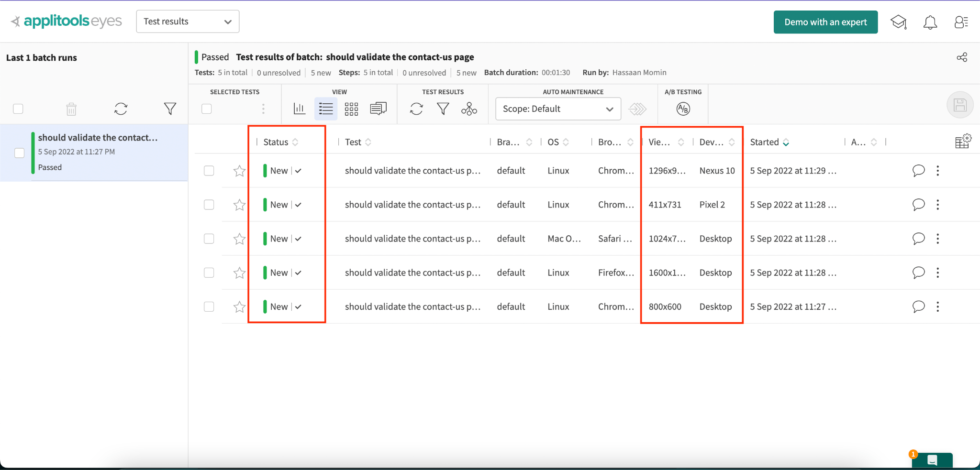
Task: Open more options for Nexus 10 row
Action: [938, 171]
